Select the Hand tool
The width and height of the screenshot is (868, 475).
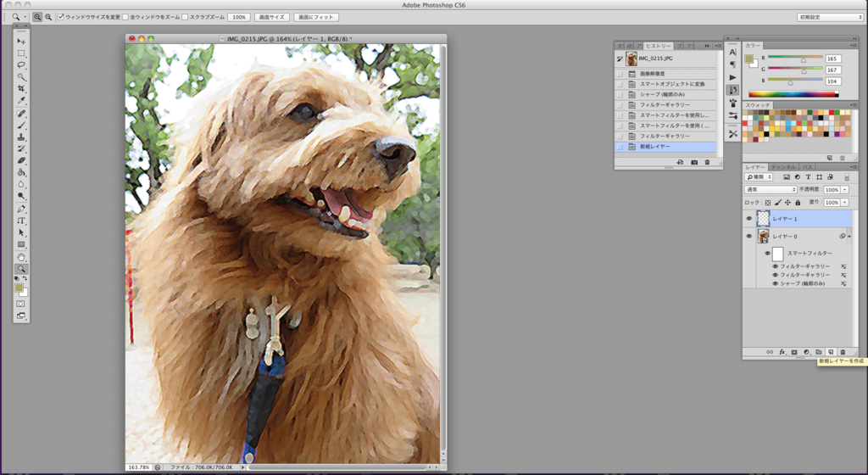[x=21, y=257]
